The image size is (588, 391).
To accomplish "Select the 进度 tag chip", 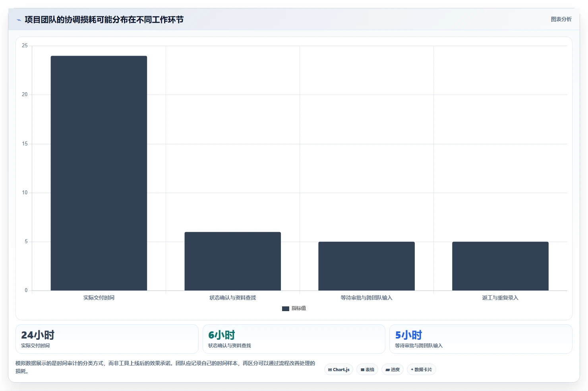I will [x=393, y=370].
